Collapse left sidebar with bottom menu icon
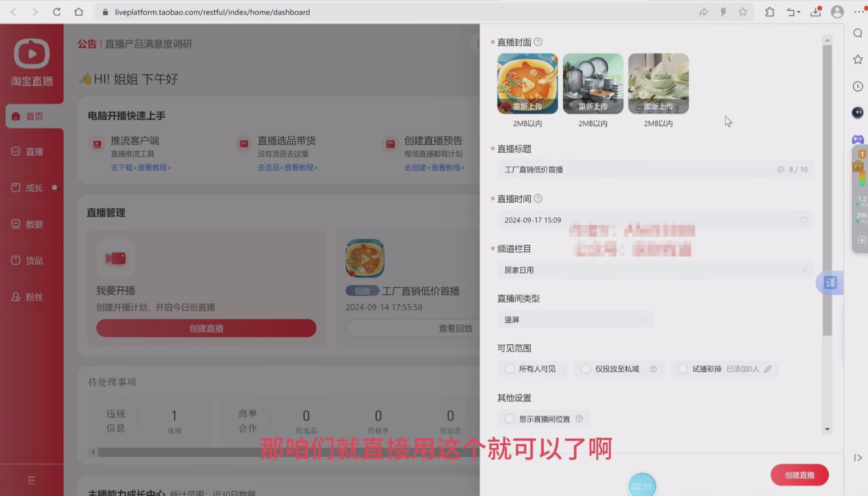This screenshot has width=868, height=496. (x=31, y=480)
